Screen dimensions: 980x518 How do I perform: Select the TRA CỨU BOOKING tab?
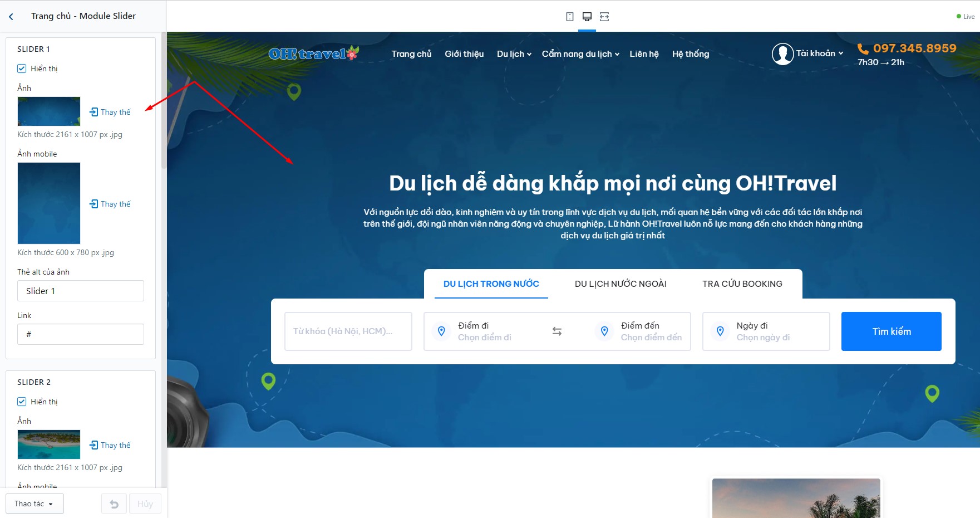742,284
